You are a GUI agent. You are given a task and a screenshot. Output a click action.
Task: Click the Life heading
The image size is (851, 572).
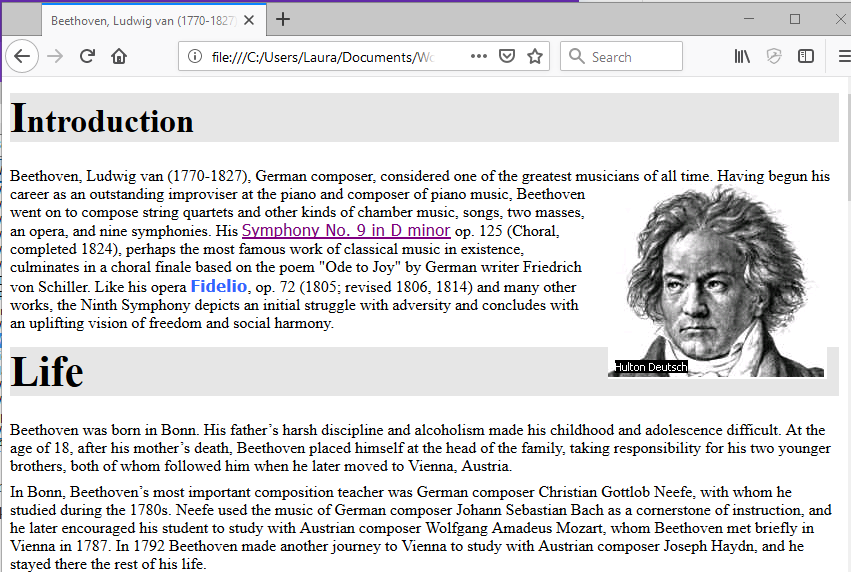pyautogui.click(x=47, y=372)
